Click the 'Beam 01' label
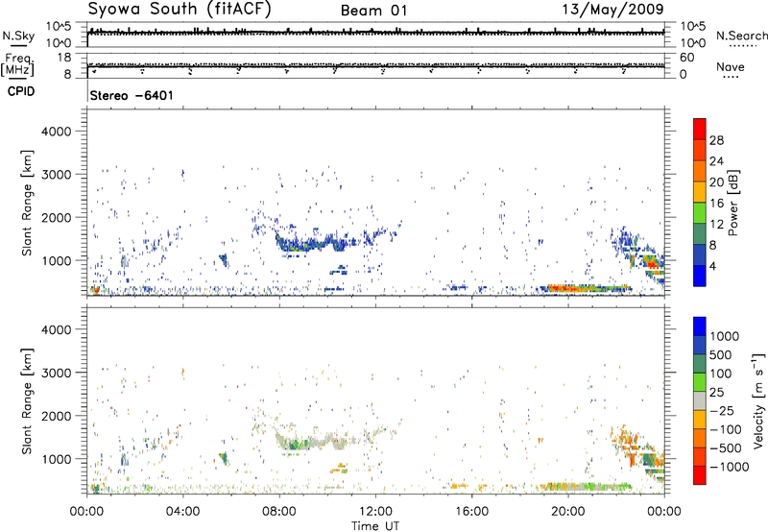 pos(374,11)
